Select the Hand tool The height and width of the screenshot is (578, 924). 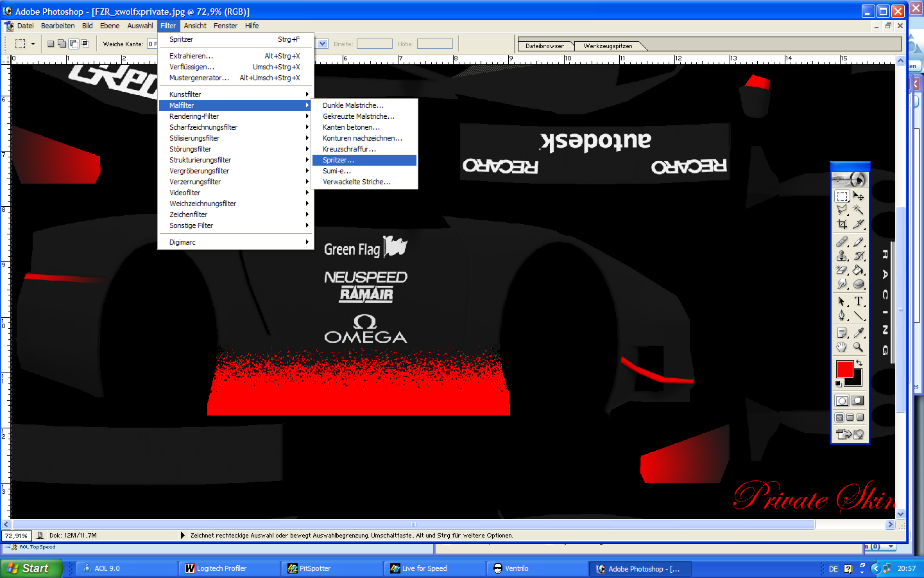(x=842, y=347)
